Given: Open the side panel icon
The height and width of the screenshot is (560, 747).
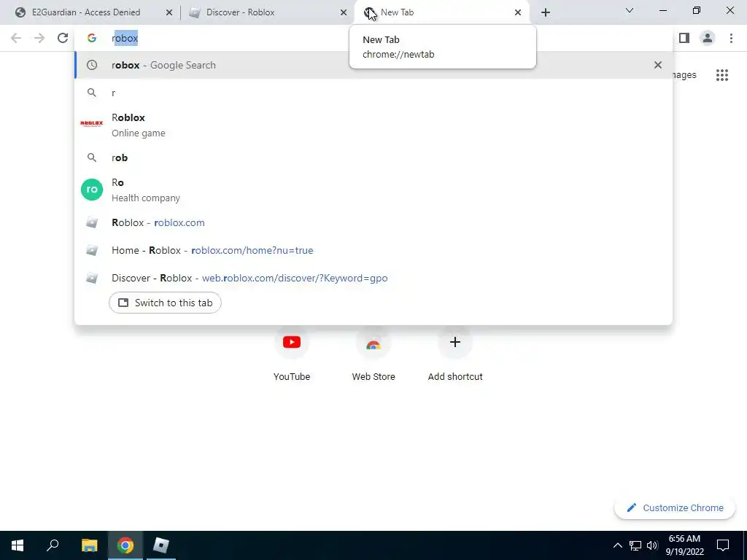Looking at the screenshot, I should click(x=684, y=38).
